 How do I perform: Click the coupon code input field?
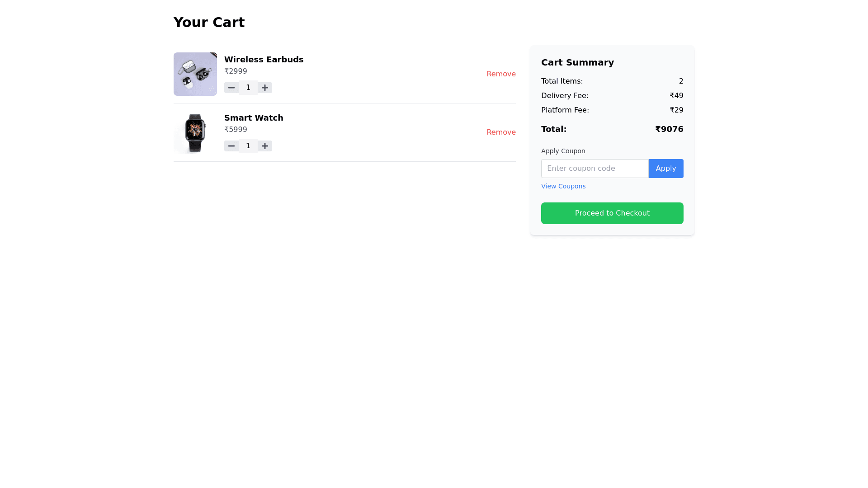594,168
